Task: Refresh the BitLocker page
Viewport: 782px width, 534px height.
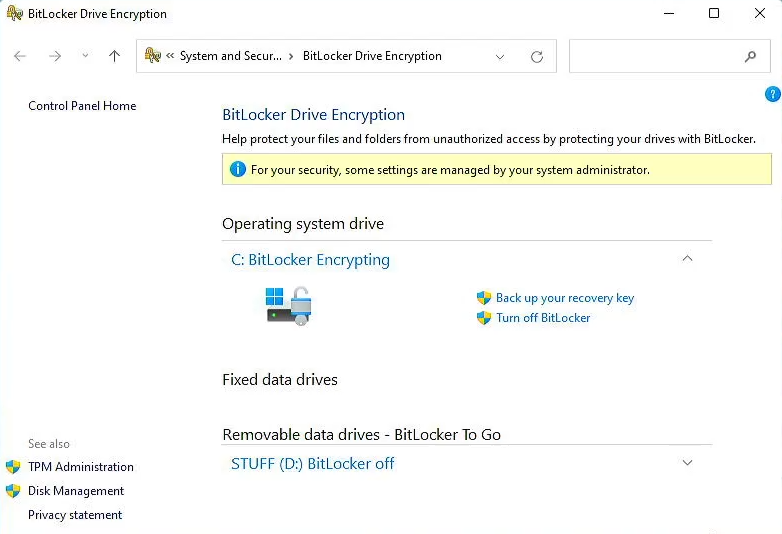Action: (x=537, y=56)
